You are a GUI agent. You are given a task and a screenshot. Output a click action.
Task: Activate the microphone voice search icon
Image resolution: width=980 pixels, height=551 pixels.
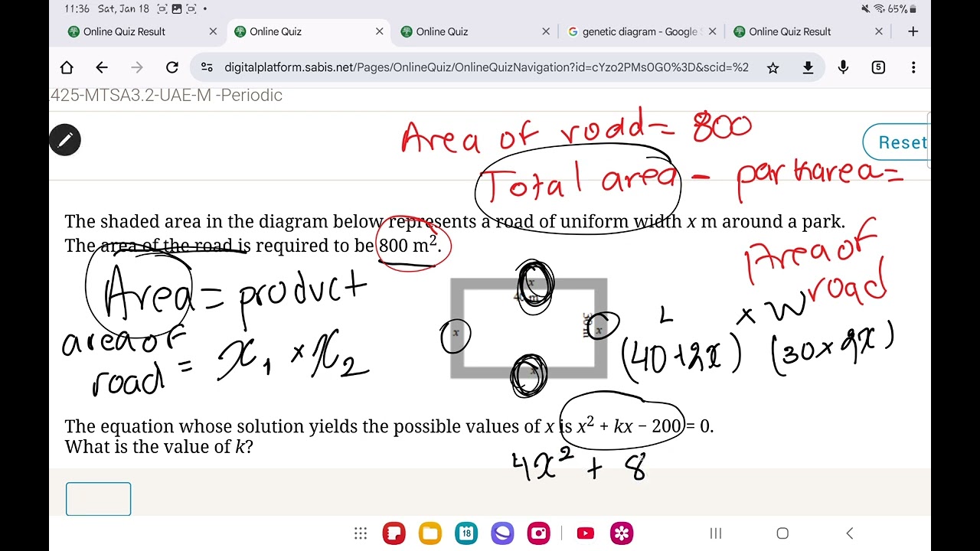(x=843, y=67)
